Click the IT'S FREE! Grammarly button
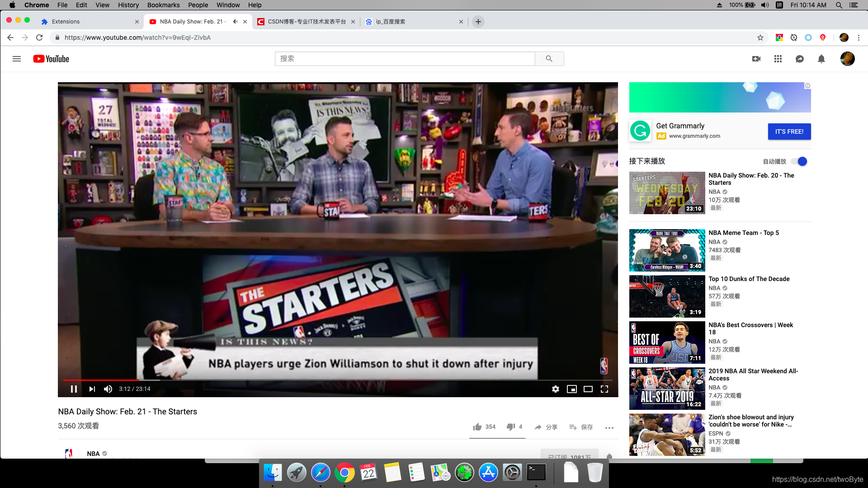Image resolution: width=868 pixels, height=488 pixels. (789, 131)
